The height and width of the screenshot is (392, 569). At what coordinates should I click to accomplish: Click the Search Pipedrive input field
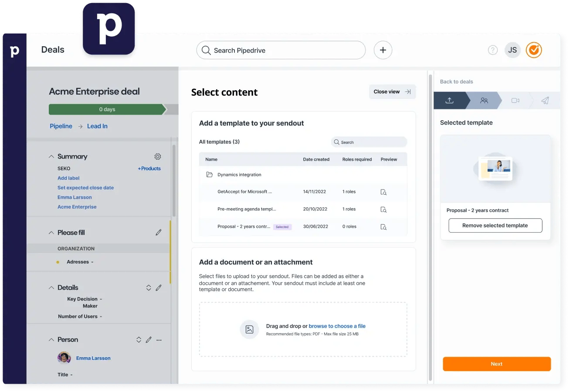(281, 50)
